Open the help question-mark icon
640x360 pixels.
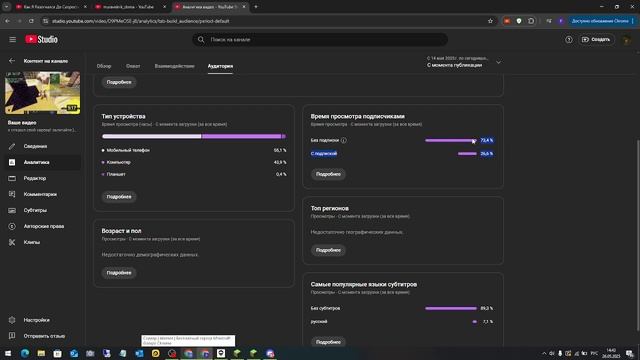[x=569, y=40]
